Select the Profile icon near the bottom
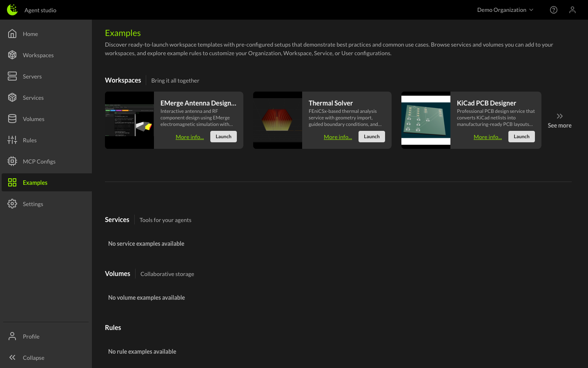 point(12,336)
